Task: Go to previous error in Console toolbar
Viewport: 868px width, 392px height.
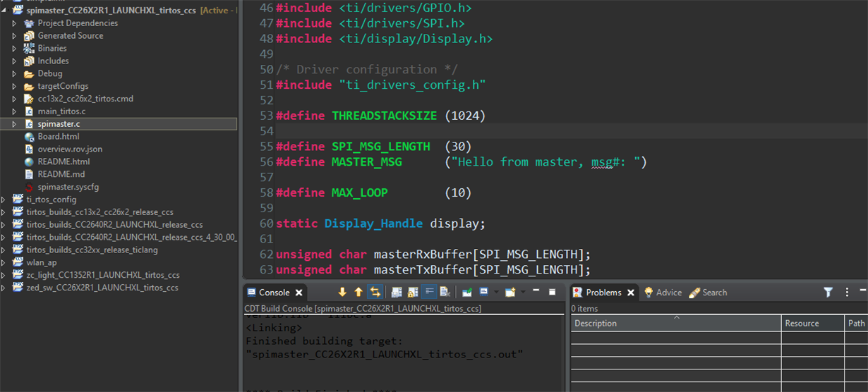Action: pos(358,292)
